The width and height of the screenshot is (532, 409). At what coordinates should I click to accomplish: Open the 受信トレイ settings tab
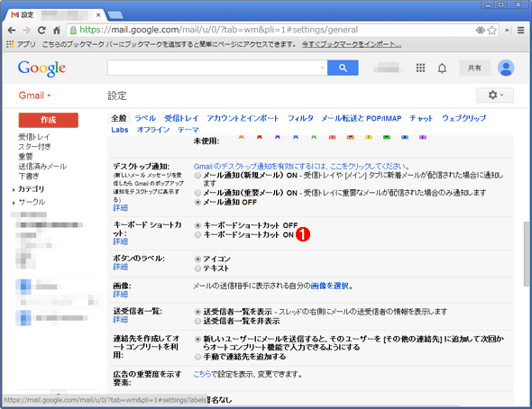click(181, 118)
